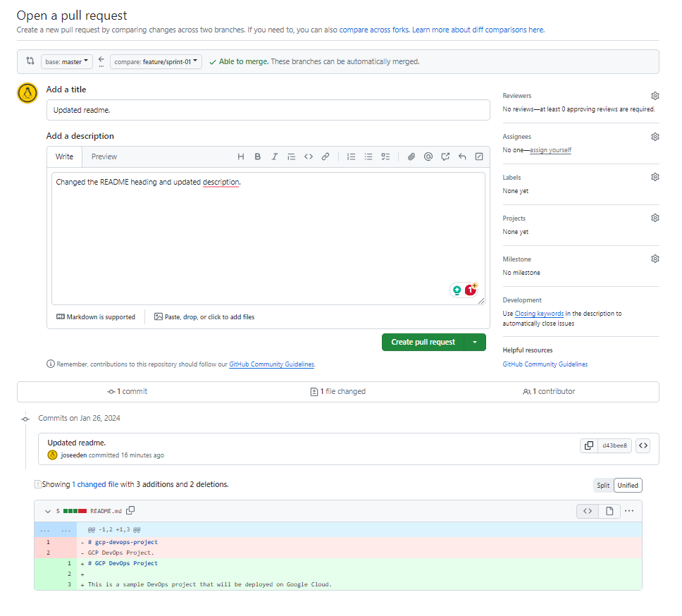
Task: Reference an issue or pull request
Action: [445, 156]
